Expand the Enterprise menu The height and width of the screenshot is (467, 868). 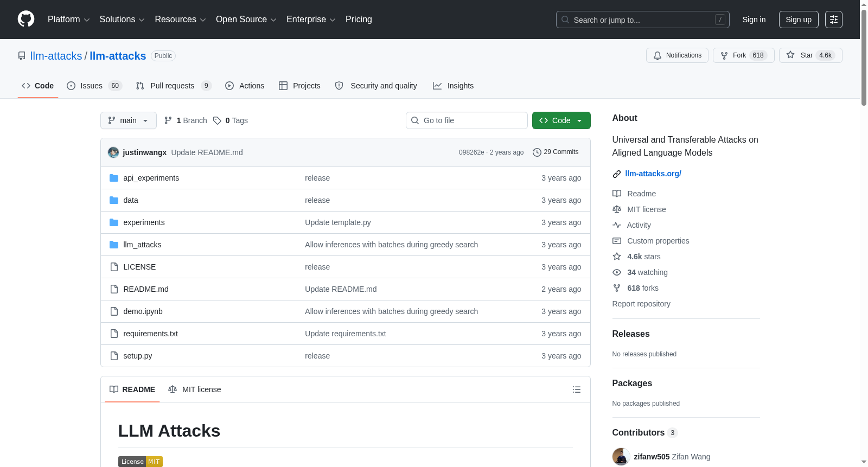tap(311, 20)
